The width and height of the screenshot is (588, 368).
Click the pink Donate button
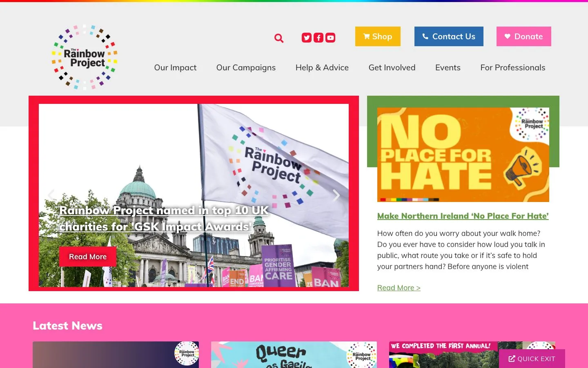point(524,36)
